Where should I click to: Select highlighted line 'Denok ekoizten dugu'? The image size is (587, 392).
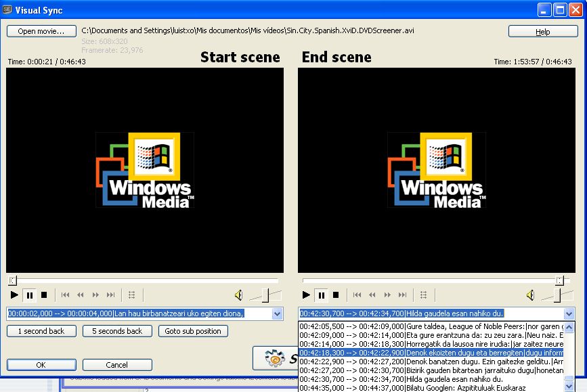pos(431,353)
